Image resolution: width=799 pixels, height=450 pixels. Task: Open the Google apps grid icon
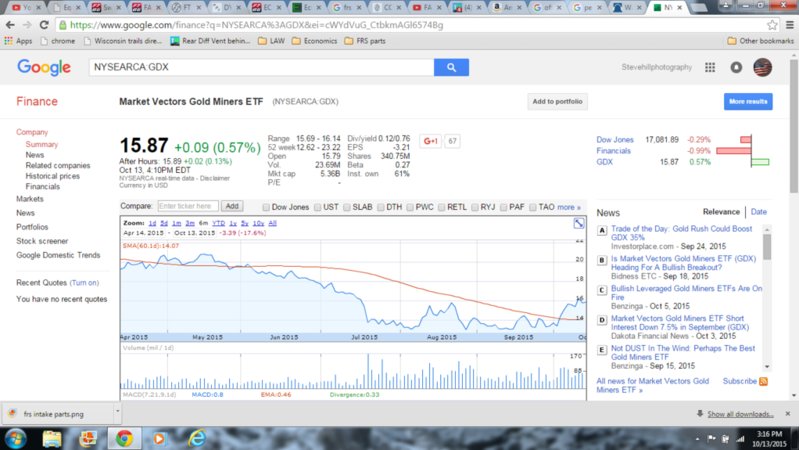(x=710, y=67)
